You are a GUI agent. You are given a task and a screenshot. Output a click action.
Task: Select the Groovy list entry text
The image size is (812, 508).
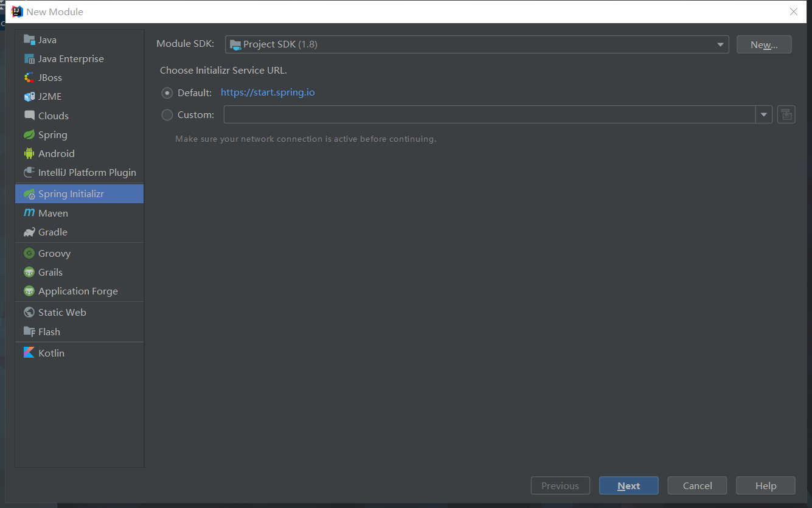pos(55,253)
